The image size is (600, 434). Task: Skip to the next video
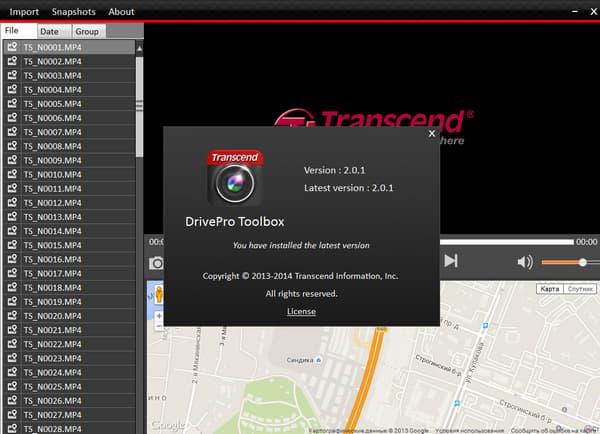[x=451, y=261]
